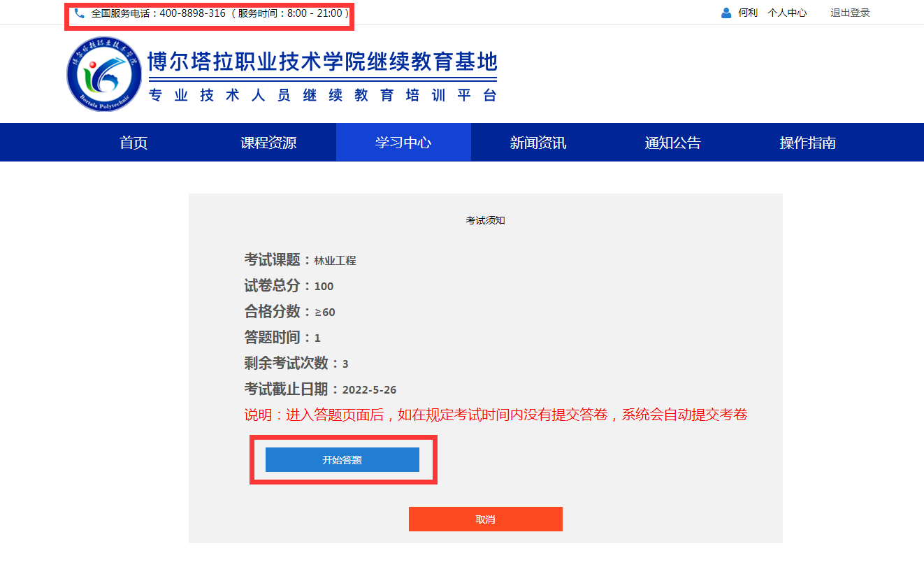Click the username 何利
Screen dimensions: 924x567
(748, 13)
